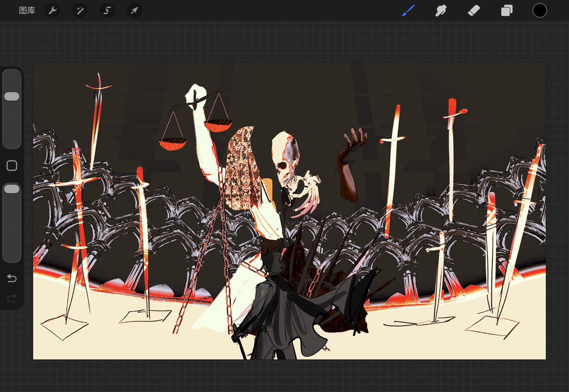The width and height of the screenshot is (569, 392).
Task: Undo the last stroke
Action: [x=12, y=278]
